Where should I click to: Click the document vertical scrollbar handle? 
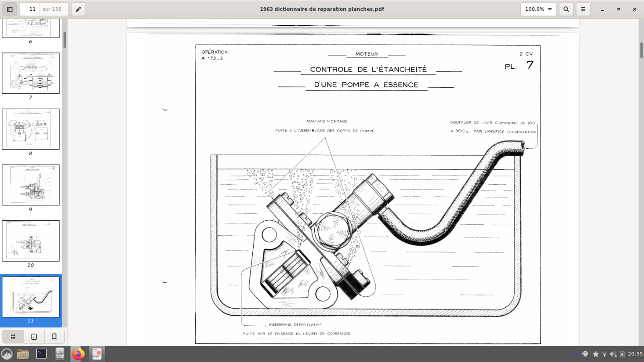click(x=641, y=50)
